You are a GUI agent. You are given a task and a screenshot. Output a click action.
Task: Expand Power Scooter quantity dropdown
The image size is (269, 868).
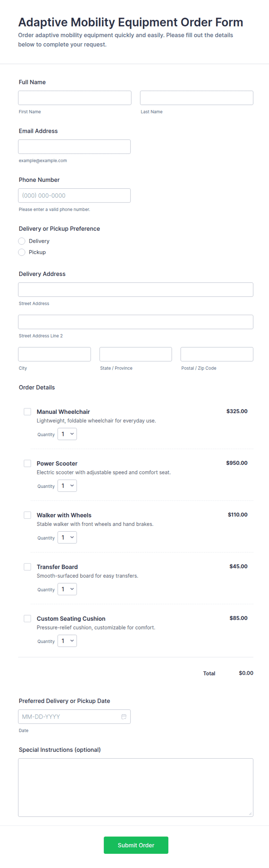pyautogui.click(x=67, y=486)
